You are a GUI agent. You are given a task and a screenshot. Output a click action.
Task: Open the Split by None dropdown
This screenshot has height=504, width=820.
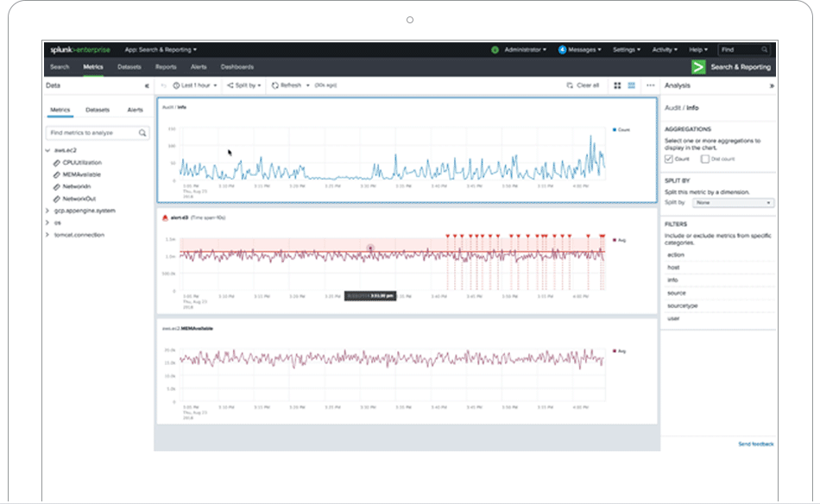click(x=733, y=201)
